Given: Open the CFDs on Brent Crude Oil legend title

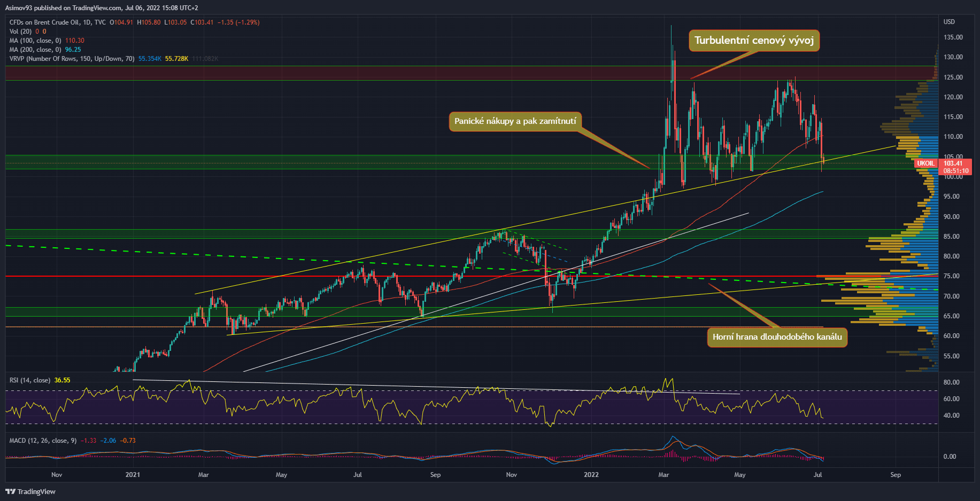Looking at the screenshot, I should (58, 22).
